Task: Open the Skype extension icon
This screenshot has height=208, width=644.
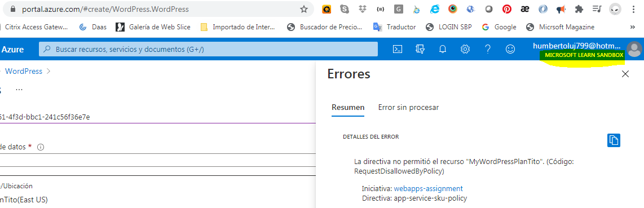Action: (x=345, y=9)
